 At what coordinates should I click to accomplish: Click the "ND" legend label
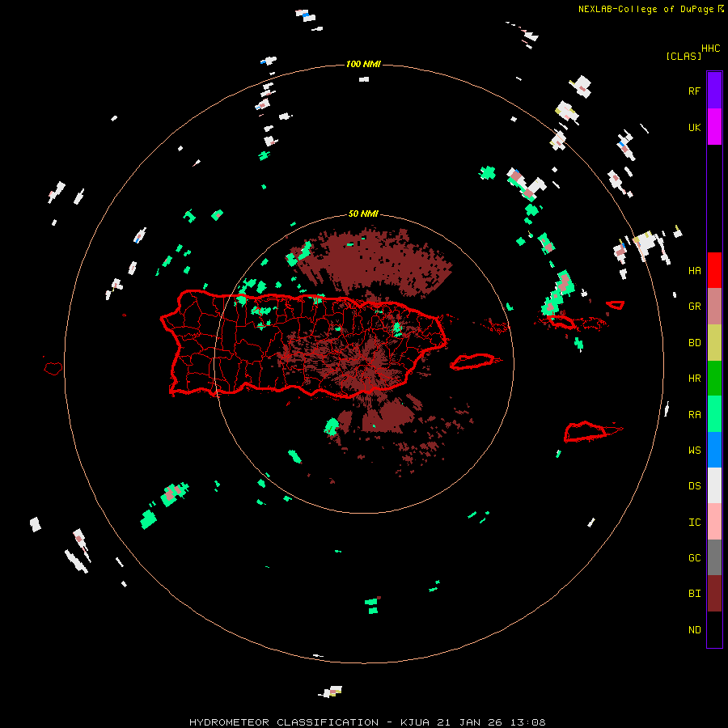[694, 630]
